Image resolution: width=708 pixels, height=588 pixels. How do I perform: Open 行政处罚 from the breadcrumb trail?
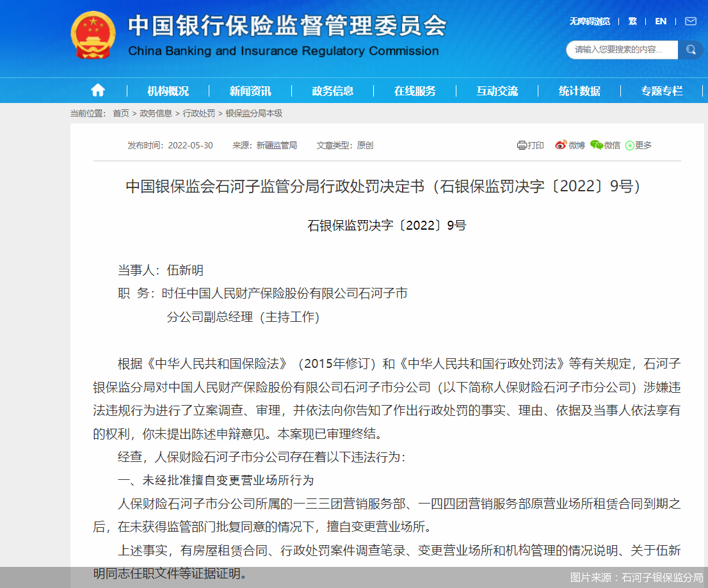(x=199, y=113)
